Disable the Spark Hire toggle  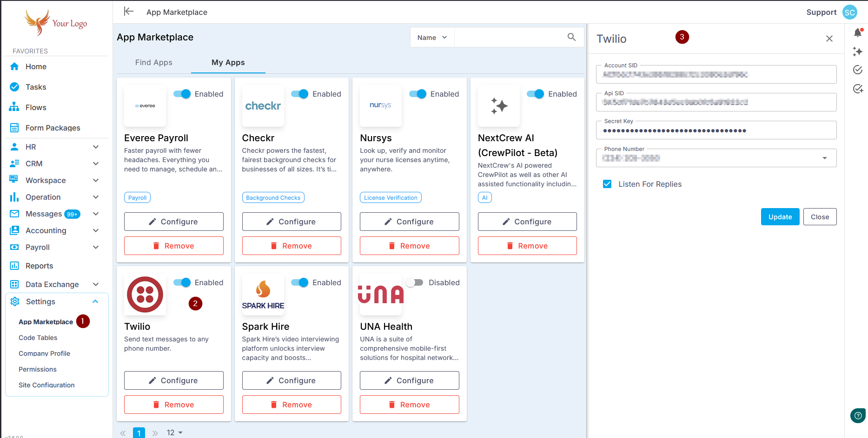click(300, 282)
